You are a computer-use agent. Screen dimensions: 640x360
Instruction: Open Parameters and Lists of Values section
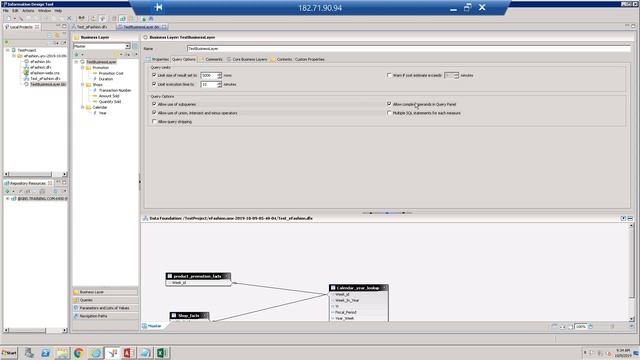pos(105,308)
